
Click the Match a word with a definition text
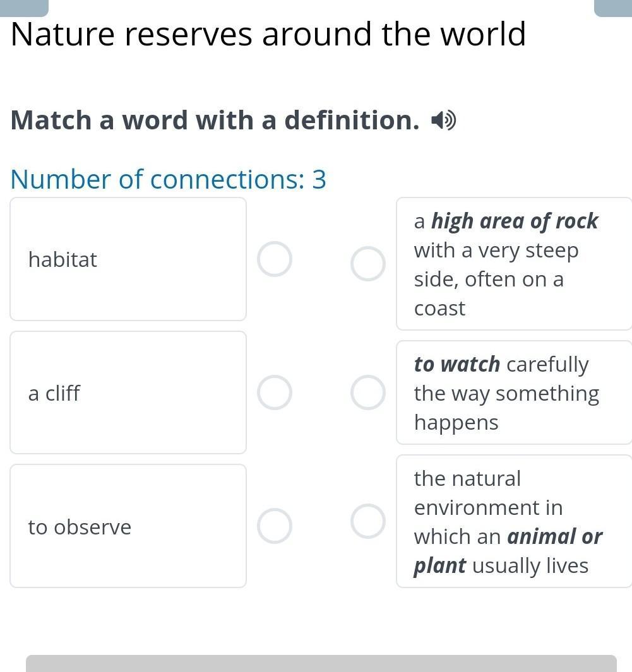[215, 120]
